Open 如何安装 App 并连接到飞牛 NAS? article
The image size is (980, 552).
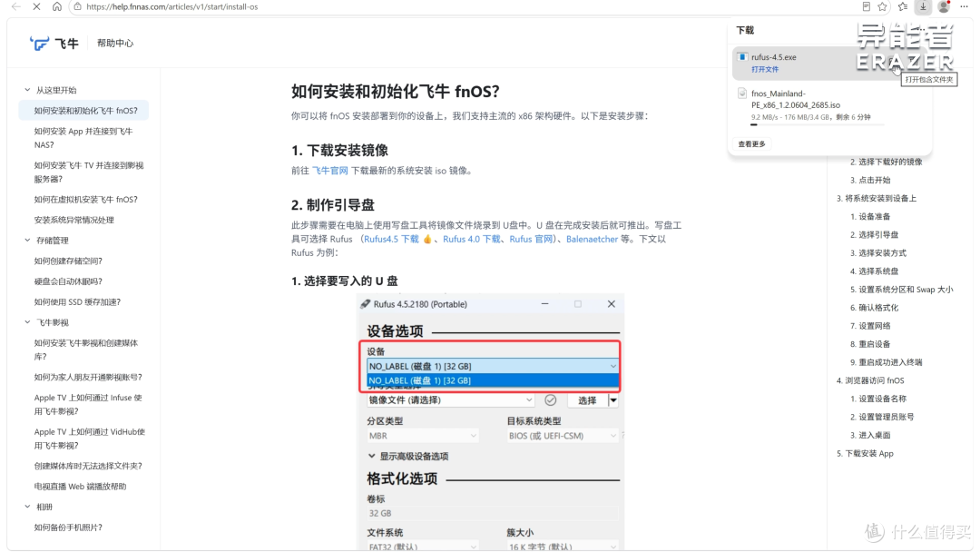[x=83, y=138]
